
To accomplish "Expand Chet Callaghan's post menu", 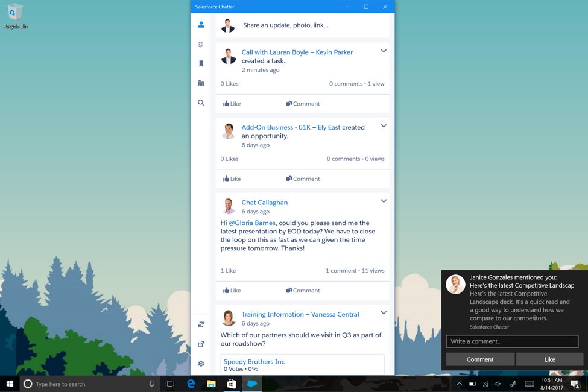I will (x=384, y=201).
